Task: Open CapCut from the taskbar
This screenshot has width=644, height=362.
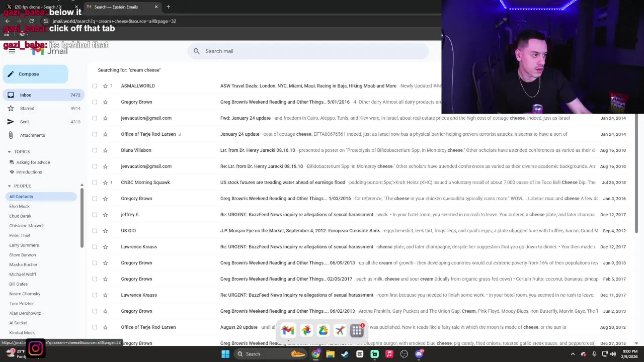Action: [x=360, y=354]
